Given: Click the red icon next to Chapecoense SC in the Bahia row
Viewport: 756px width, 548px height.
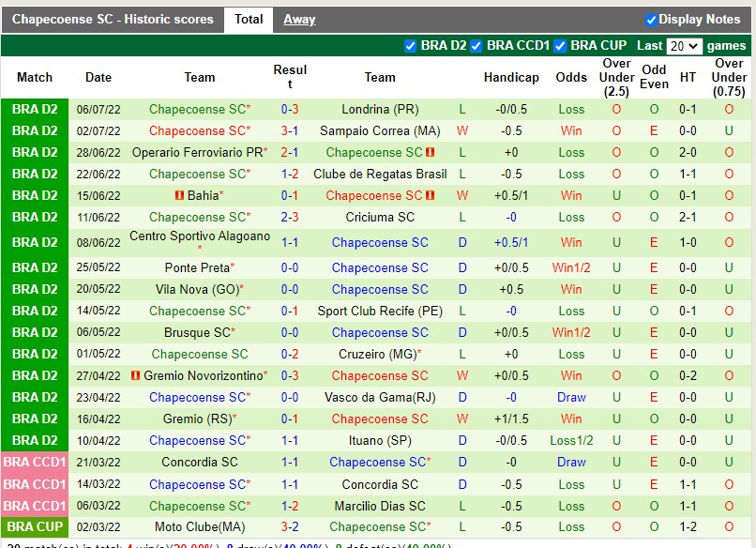Looking at the screenshot, I should point(427,195).
